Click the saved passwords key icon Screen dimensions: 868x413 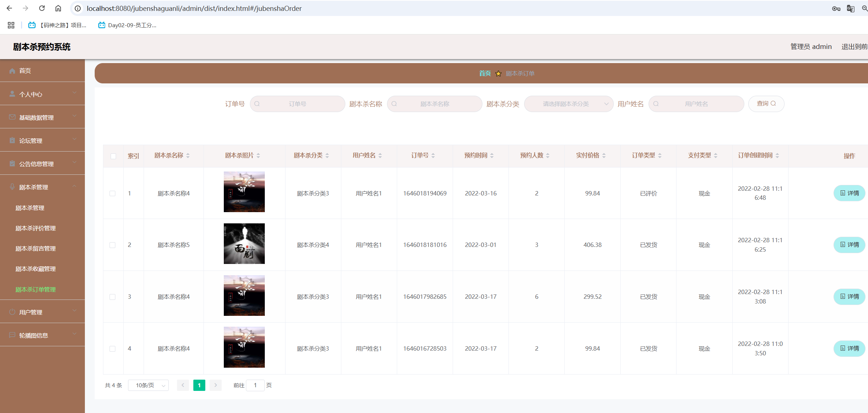click(x=836, y=8)
